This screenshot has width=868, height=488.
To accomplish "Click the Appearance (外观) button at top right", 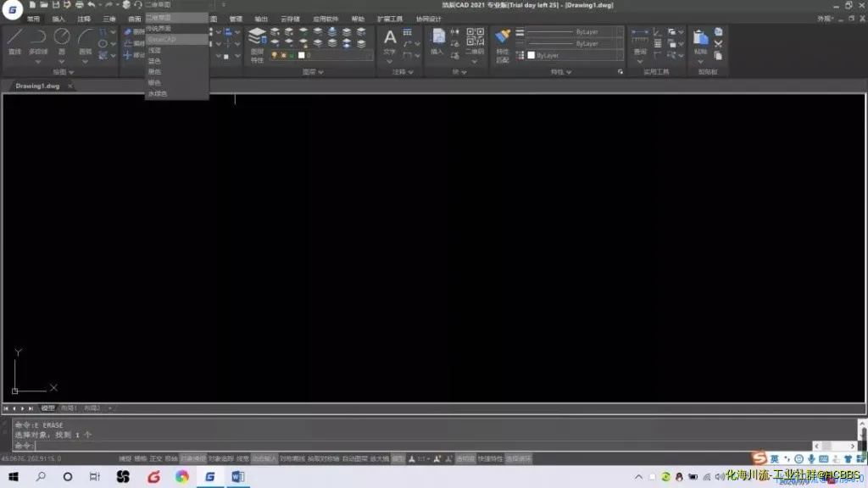I will coord(825,19).
